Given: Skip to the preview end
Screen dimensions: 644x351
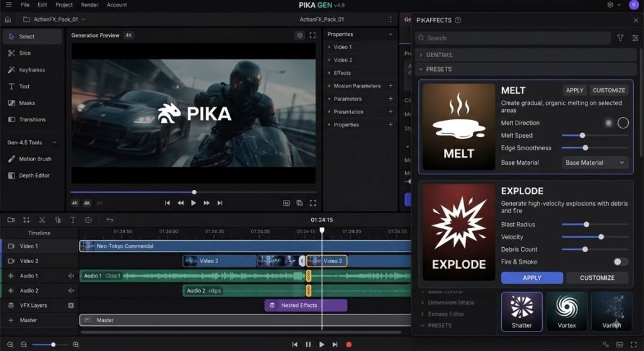Looking at the screenshot, I should 219,203.
